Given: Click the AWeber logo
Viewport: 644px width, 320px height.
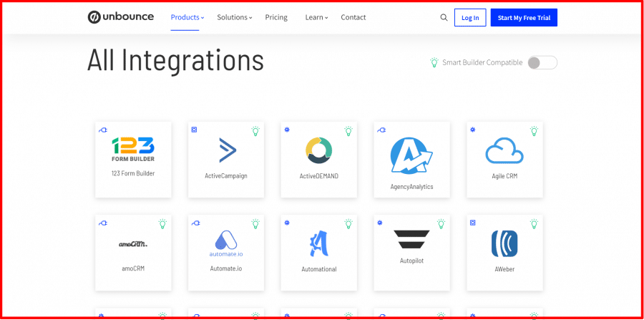Looking at the screenshot, I should pos(504,244).
